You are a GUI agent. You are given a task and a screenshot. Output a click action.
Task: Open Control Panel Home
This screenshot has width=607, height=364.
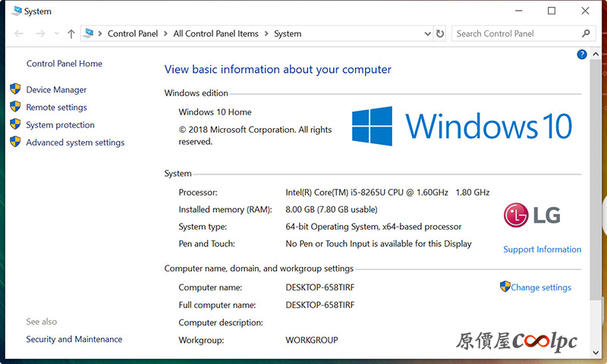pyautogui.click(x=64, y=64)
